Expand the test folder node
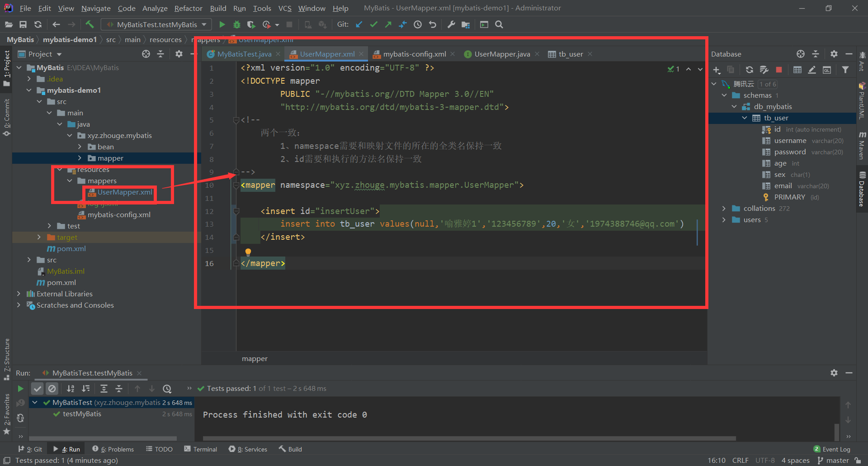Viewport: 868px width, 466px height. pos(49,226)
